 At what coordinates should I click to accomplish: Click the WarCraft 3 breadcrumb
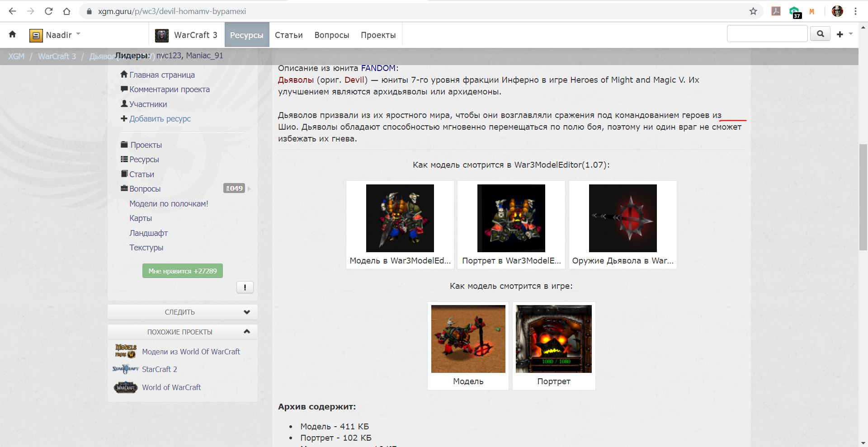(x=57, y=56)
